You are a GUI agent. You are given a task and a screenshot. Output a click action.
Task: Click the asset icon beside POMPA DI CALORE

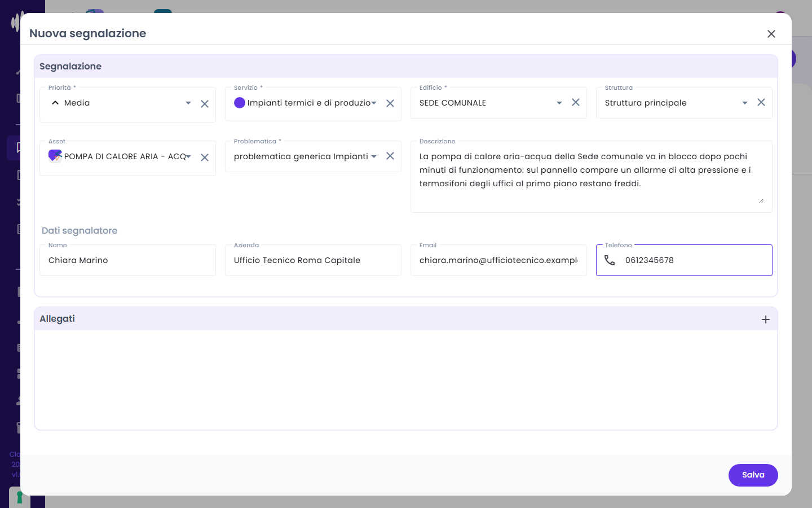point(55,156)
